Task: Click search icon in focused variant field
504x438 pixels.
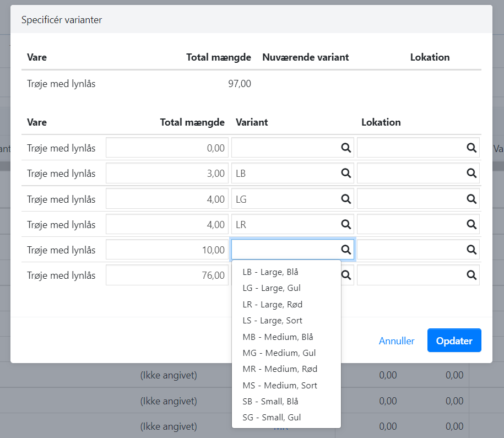Action: [346, 250]
